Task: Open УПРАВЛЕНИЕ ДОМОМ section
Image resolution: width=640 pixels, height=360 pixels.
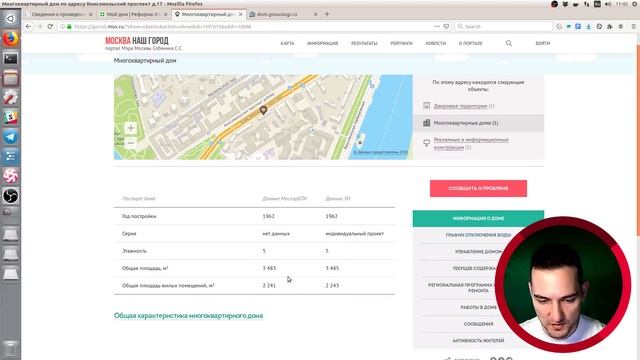Action: point(478,252)
